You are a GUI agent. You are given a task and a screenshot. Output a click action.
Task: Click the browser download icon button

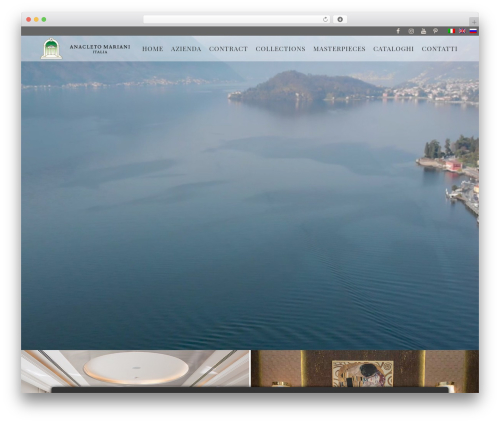[x=340, y=19]
